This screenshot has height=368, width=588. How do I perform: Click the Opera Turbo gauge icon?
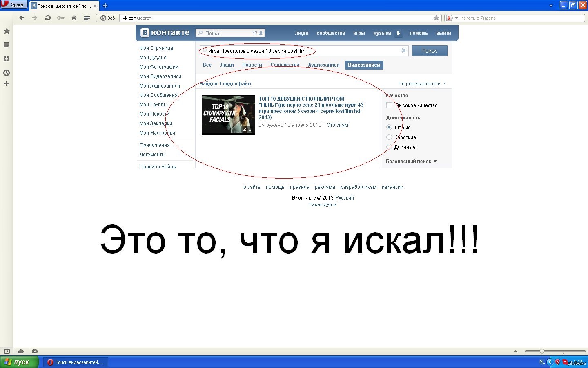point(35,351)
